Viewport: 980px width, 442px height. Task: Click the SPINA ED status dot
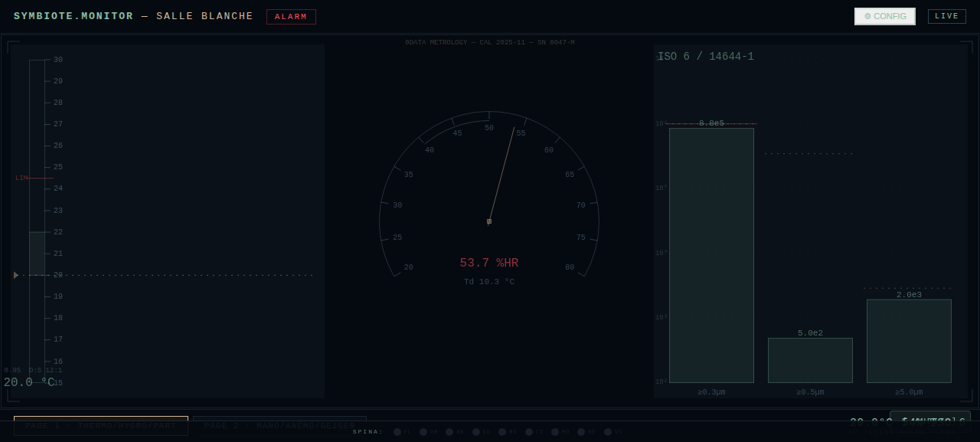(x=476, y=432)
